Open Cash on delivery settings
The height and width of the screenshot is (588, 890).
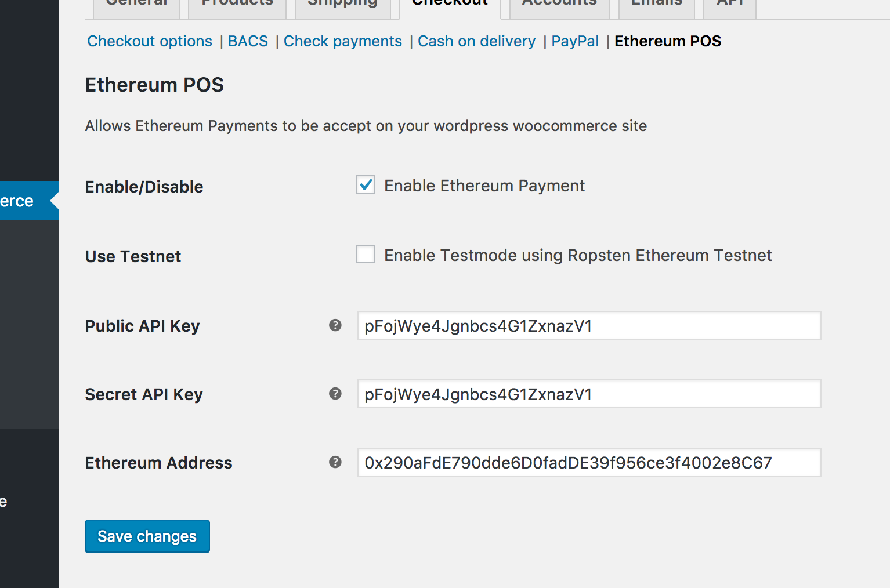pyautogui.click(x=476, y=41)
